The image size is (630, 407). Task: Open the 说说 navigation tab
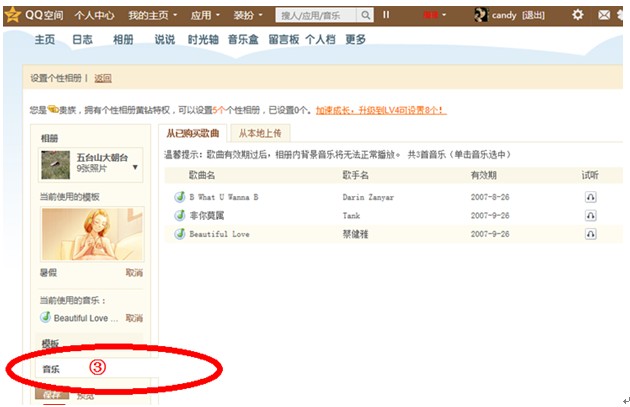pos(165,39)
